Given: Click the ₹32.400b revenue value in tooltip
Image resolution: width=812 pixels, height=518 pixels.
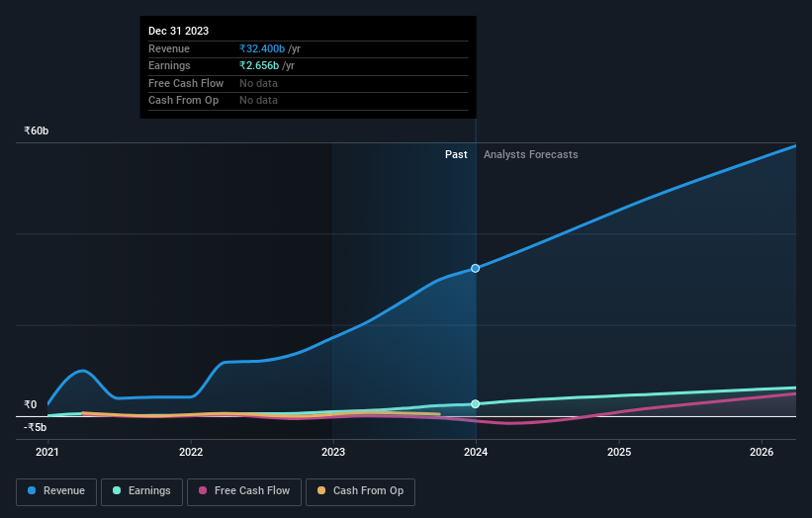Looking at the screenshot, I should 262,48.
